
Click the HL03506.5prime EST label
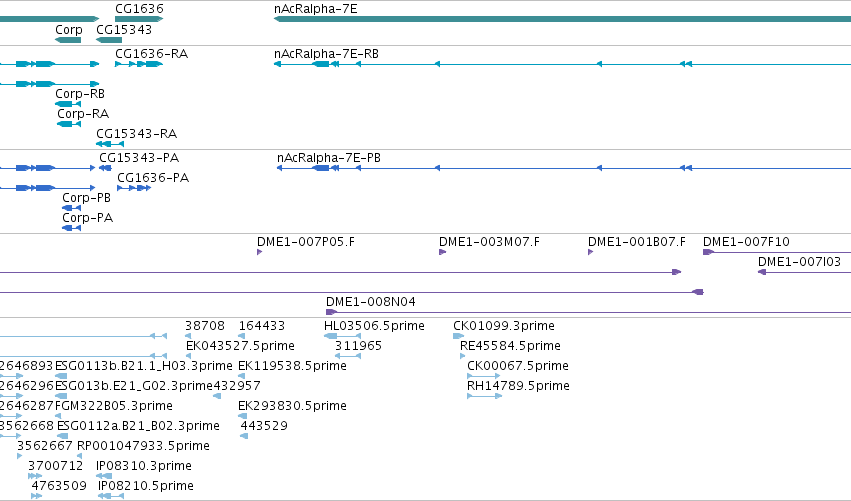(374, 326)
